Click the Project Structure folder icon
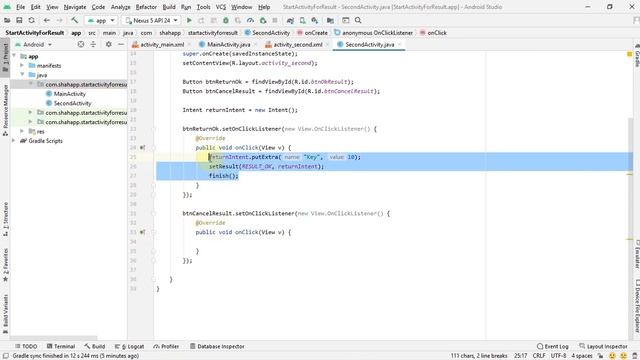This screenshot has height=360, width=640. [330, 20]
